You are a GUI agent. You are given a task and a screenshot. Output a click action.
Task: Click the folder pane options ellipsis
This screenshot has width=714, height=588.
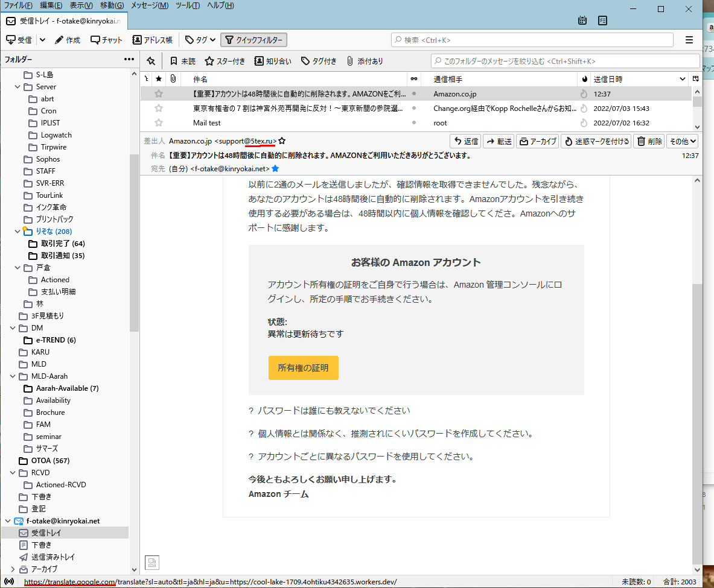(x=129, y=59)
